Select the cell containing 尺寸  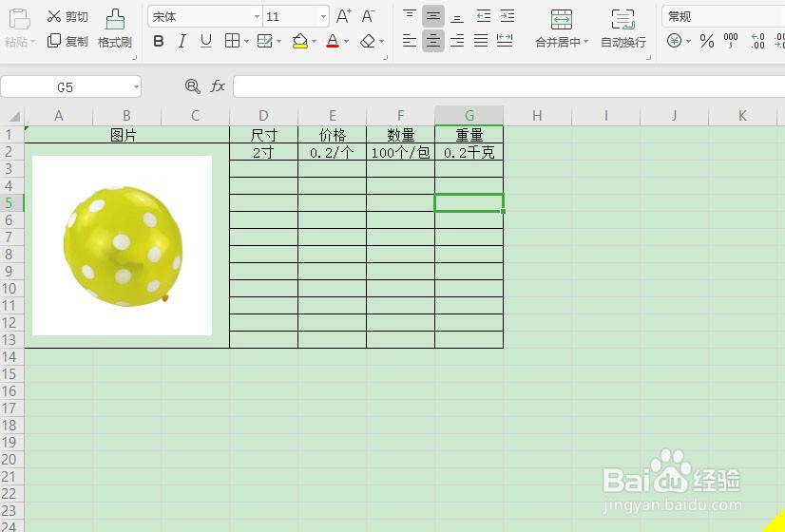click(x=263, y=135)
